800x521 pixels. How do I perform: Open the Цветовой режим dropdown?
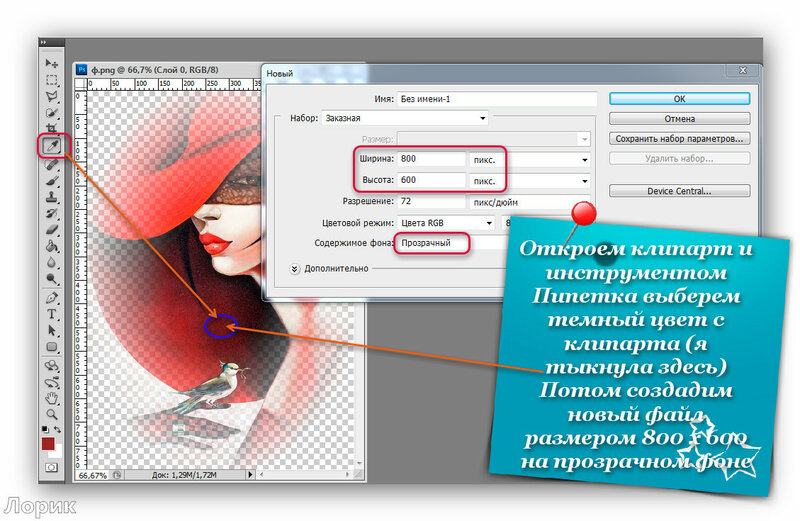[x=445, y=223]
